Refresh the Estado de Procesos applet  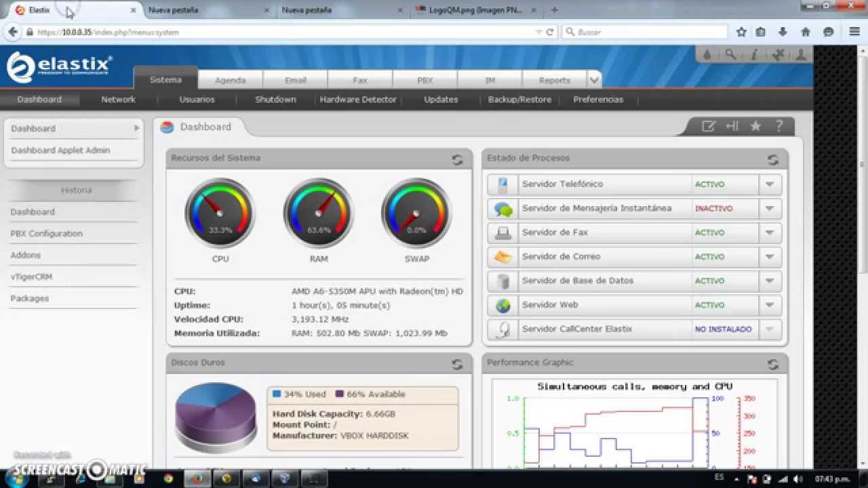tap(772, 160)
